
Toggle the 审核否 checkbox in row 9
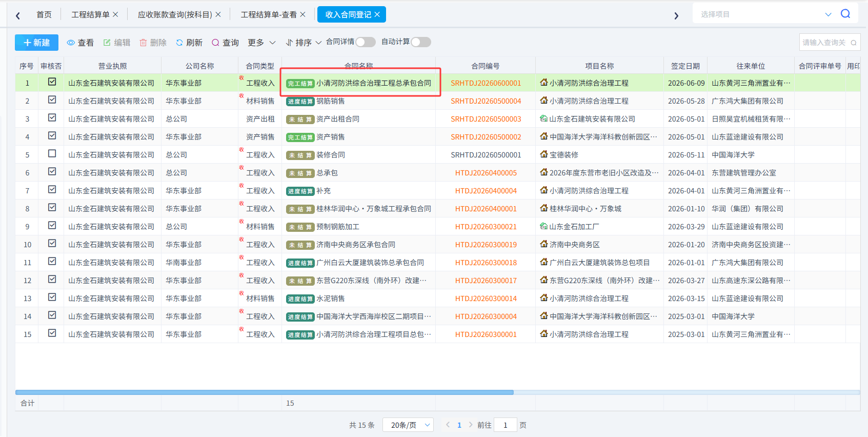(52, 225)
